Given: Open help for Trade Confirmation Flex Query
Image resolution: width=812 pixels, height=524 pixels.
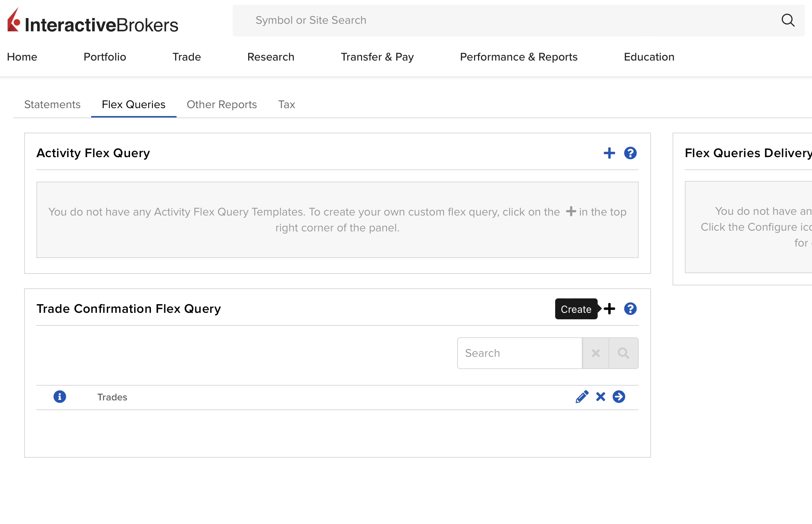Looking at the screenshot, I should point(630,309).
